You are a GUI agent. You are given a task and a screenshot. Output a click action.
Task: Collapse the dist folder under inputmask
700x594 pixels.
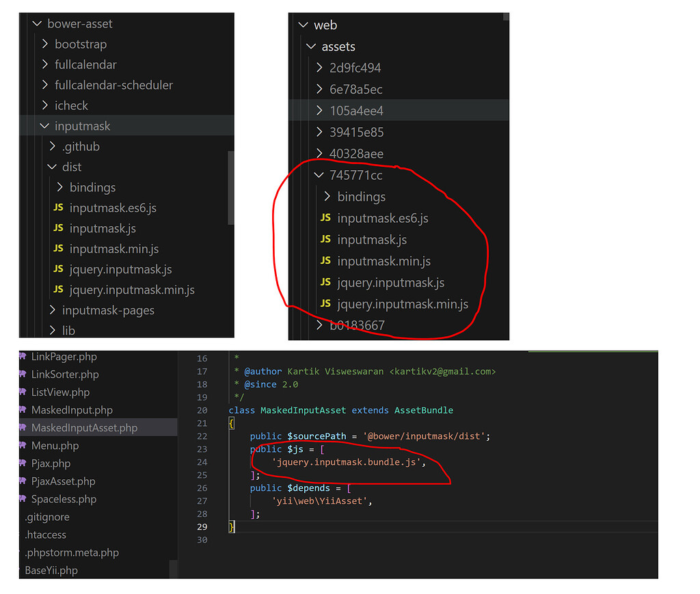tap(52, 167)
